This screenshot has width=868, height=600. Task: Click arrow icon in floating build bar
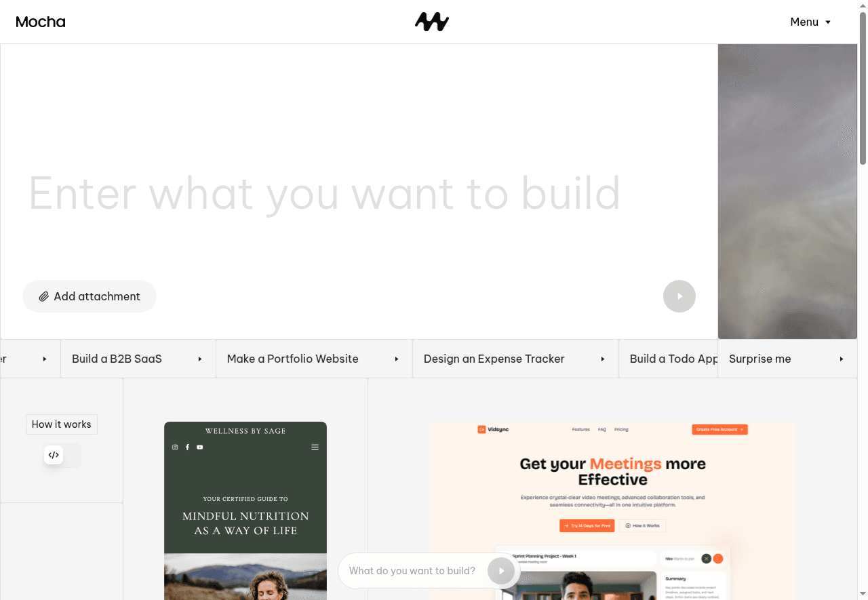coord(502,571)
